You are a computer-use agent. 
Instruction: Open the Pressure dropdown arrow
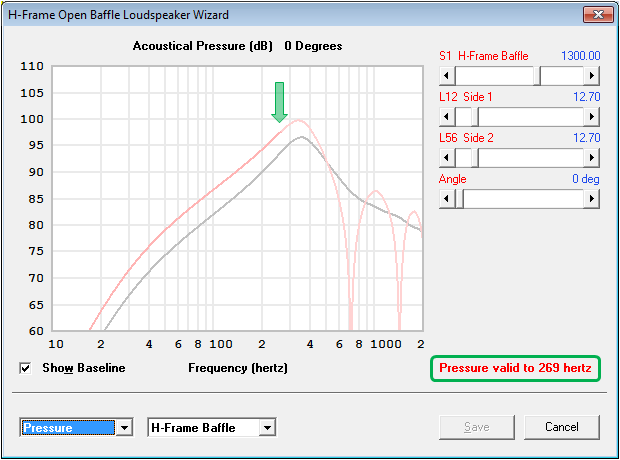click(x=124, y=428)
